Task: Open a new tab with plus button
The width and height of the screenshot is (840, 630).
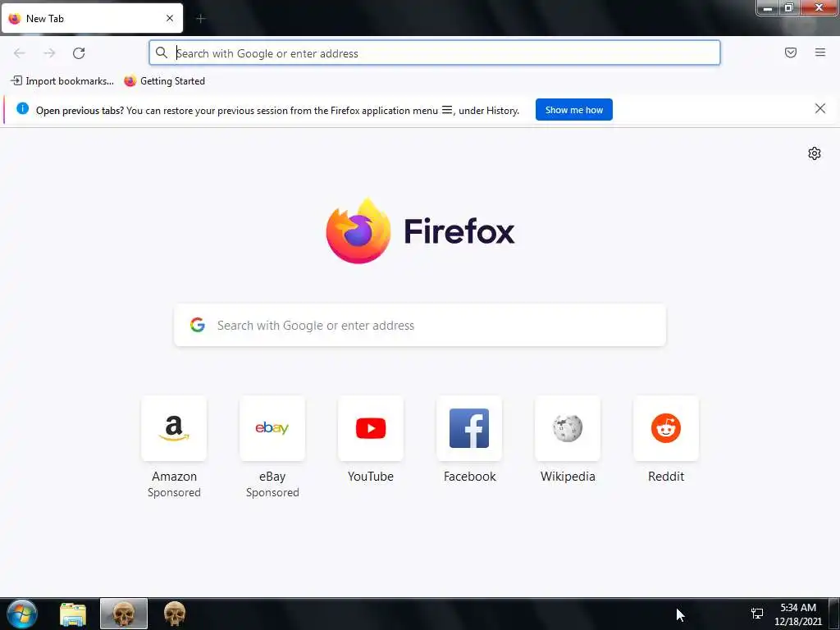Action: 201,19
